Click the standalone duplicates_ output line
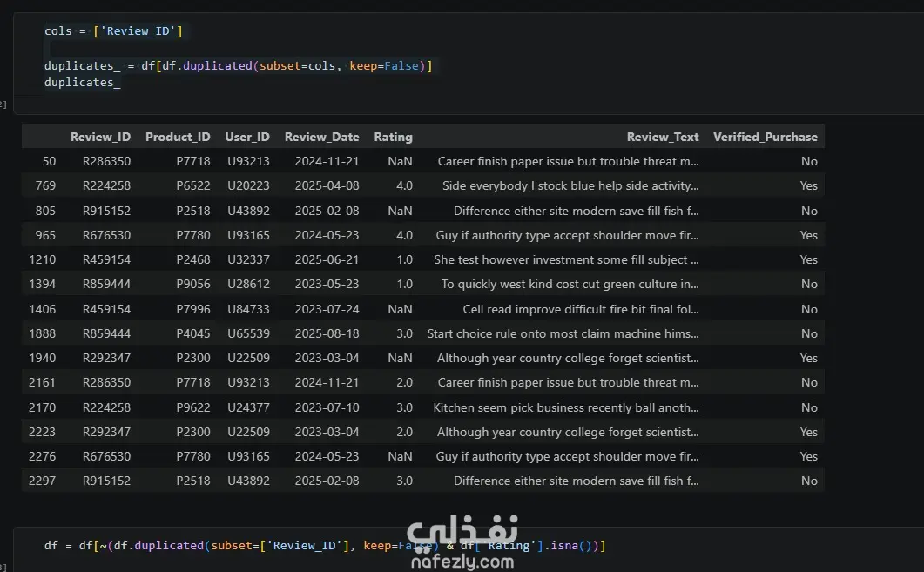Image resolution: width=924 pixels, height=572 pixels. pyautogui.click(x=83, y=83)
